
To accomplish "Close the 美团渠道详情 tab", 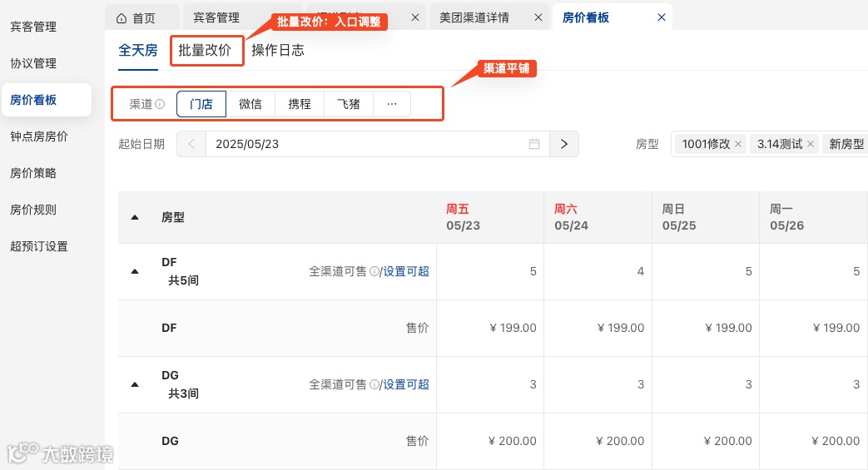I will coord(538,17).
